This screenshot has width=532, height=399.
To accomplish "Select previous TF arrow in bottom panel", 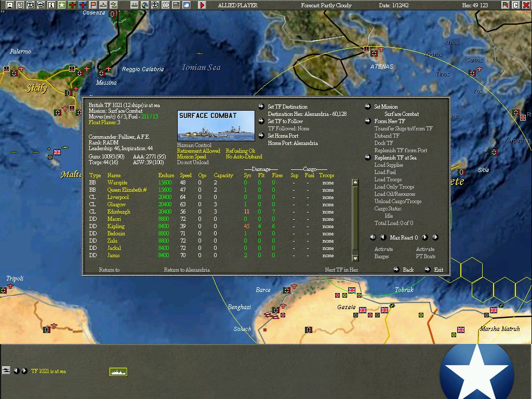I will click(16, 371).
